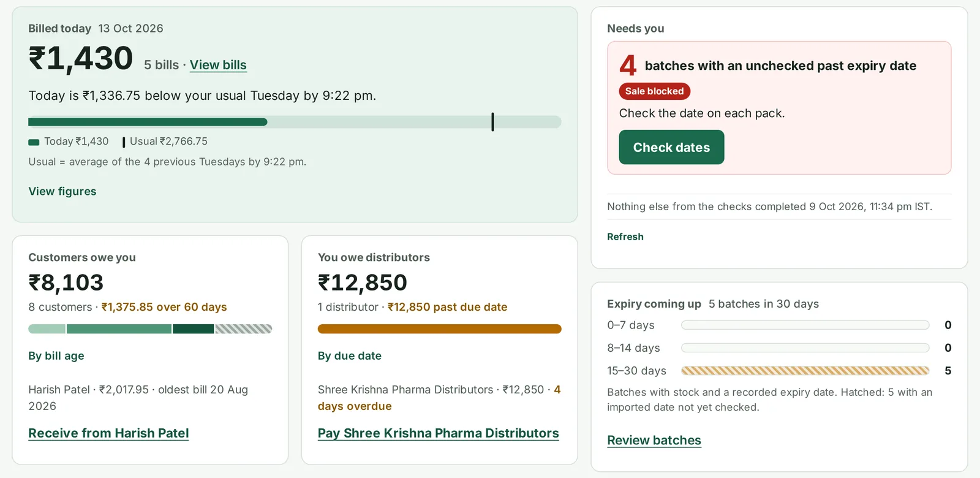Click the 'Hatched: 5 with an imported date' note
The height and width of the screenshot is (478, 980).
(769, 400)
